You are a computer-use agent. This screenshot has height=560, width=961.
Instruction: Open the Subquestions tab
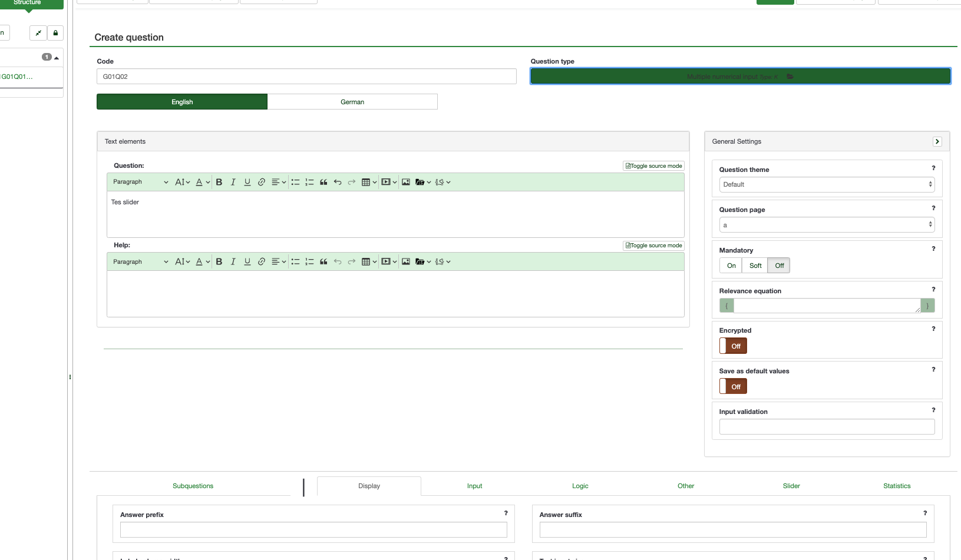(x=193, y=486)
